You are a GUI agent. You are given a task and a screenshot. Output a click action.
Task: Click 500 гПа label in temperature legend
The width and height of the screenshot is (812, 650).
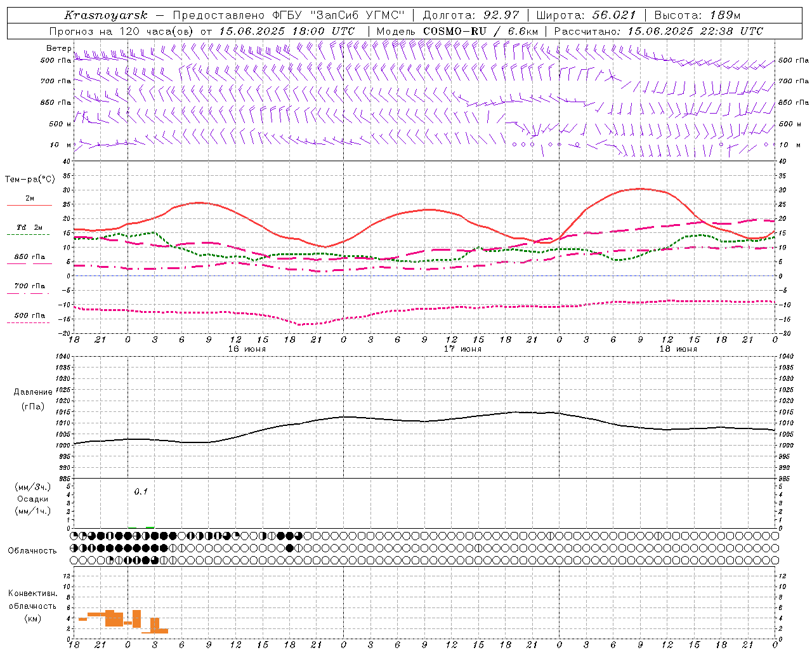click(x=30, y=315)
